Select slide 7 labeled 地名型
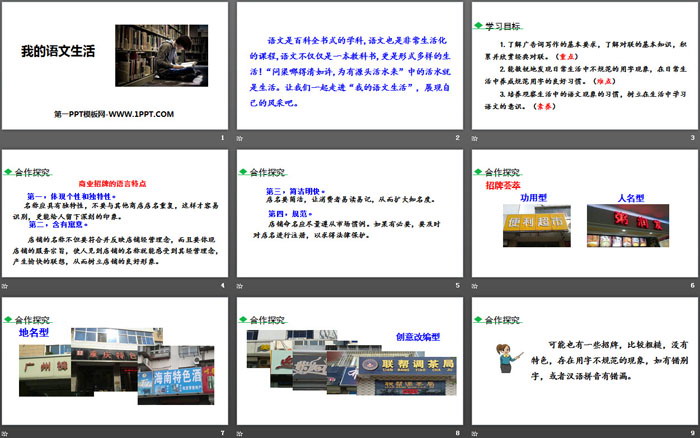The width and height of the screenshot is (700, 438). pos(115,361)
